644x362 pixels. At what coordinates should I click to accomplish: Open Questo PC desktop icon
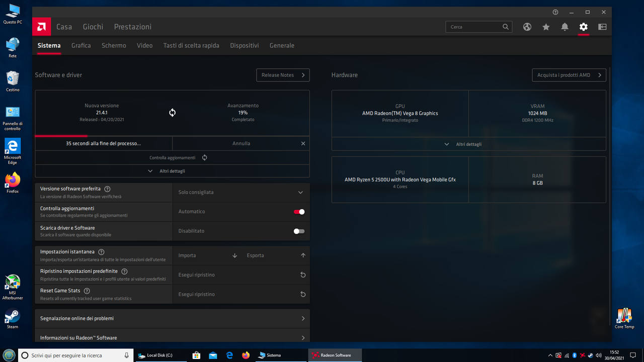click(x=13, y=14)
